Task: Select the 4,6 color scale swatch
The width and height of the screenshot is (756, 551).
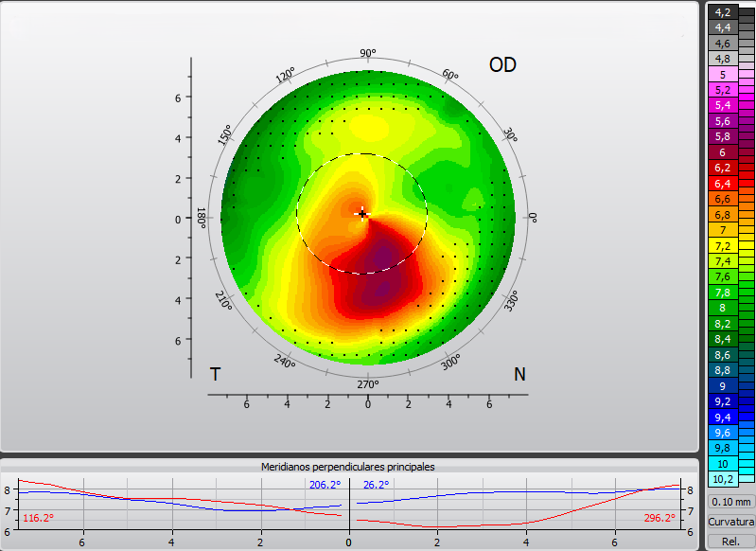Action: [x=723, y=43]
